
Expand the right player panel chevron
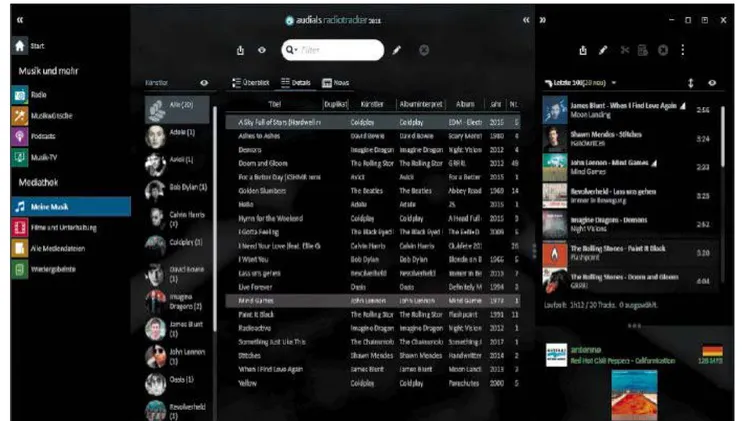[542, 20]
